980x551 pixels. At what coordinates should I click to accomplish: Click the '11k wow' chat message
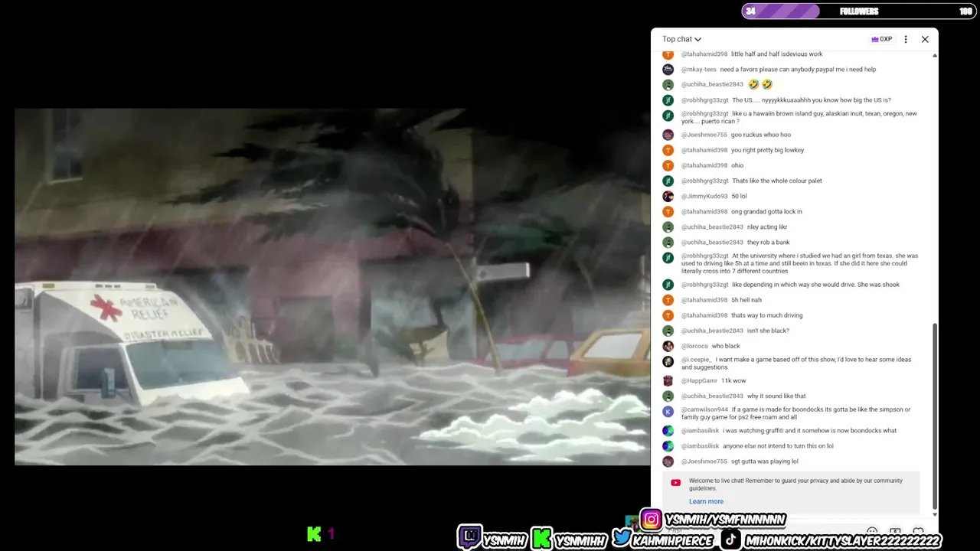[x=733, y=380]
